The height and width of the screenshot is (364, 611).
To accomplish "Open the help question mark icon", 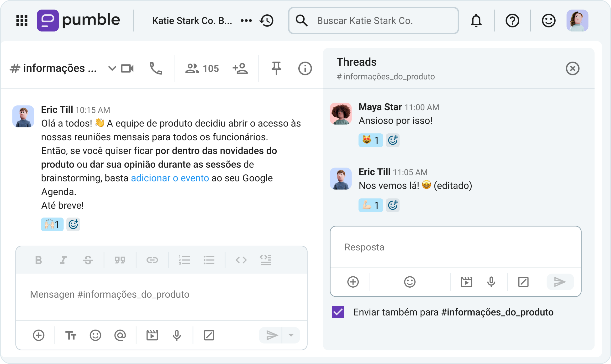I will pyautogui.click(x=512, y=21).
